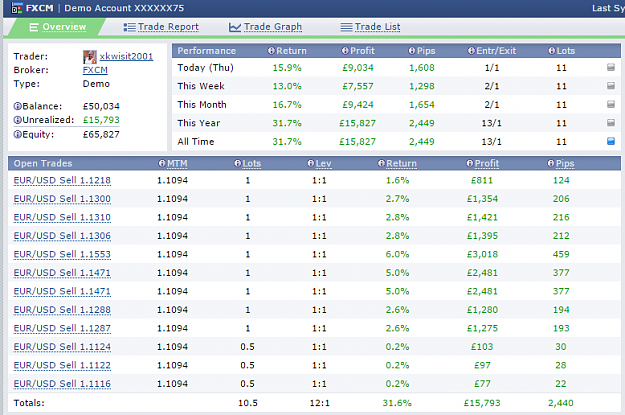The height and width of the screenshot is (415, 625).
Task: Click the Entr/Exit info icon
Action: click(471, 51)
